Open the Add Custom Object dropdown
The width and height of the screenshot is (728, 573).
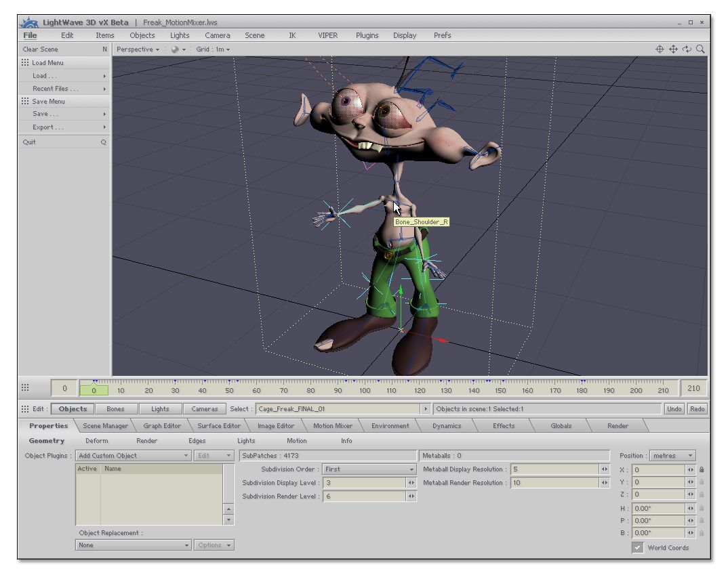134,456
